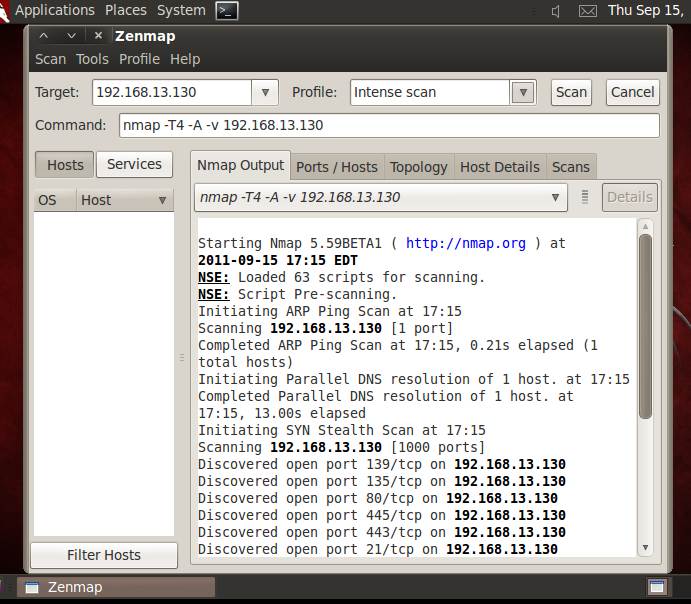Click the scrollbar down arrow in the output pane
Image resolution: width=691 pixels, height=604 pixels.
click(x=645, y=548)
